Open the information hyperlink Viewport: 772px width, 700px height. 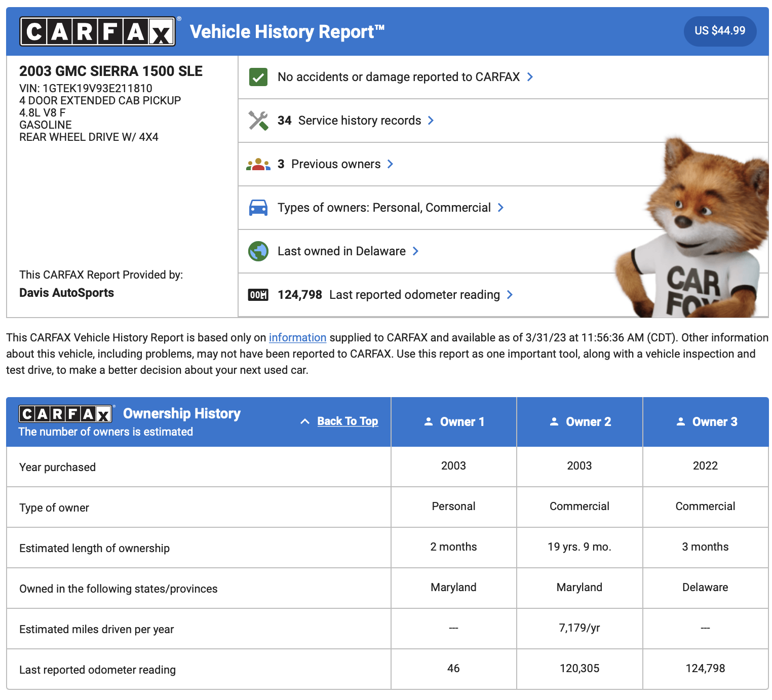pos(297,337)
